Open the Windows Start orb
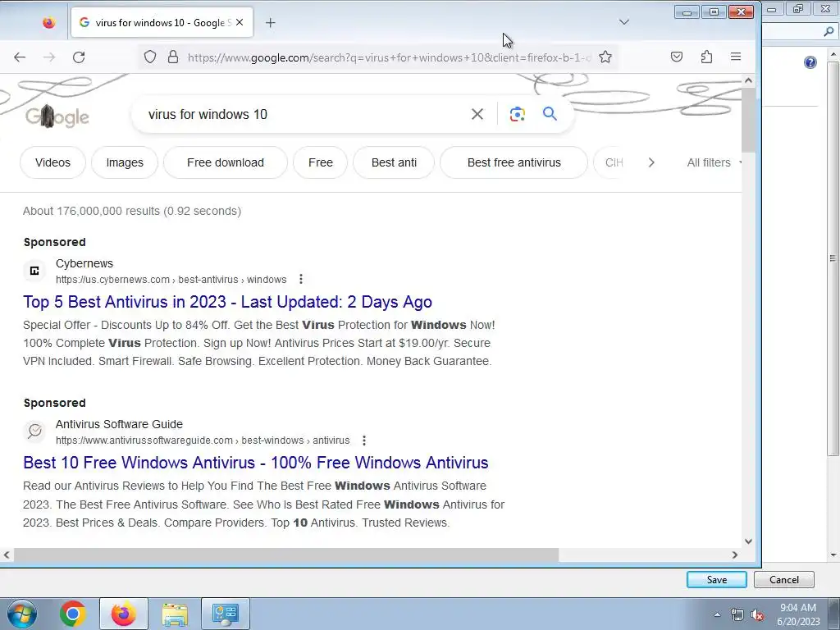The width and height of the screenshot is (840, 630). pos(22,614)
